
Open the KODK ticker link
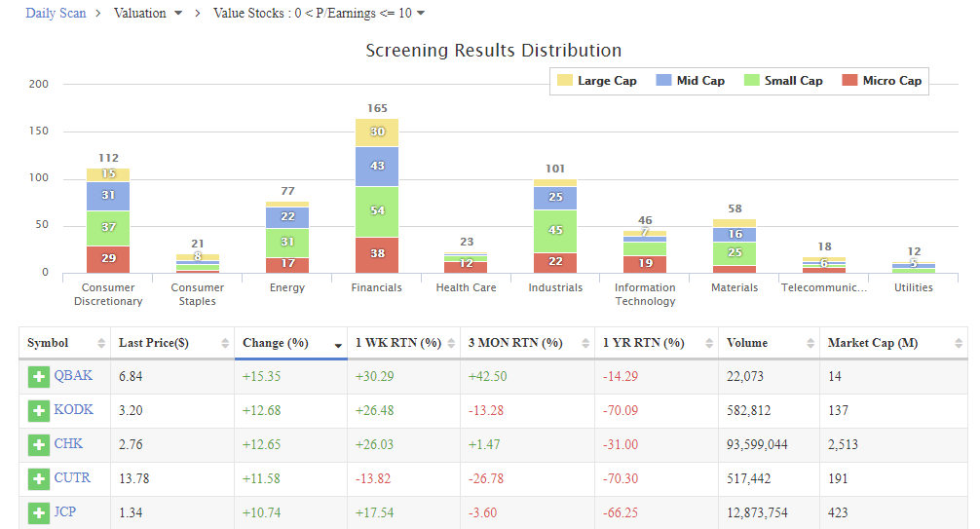74,410
